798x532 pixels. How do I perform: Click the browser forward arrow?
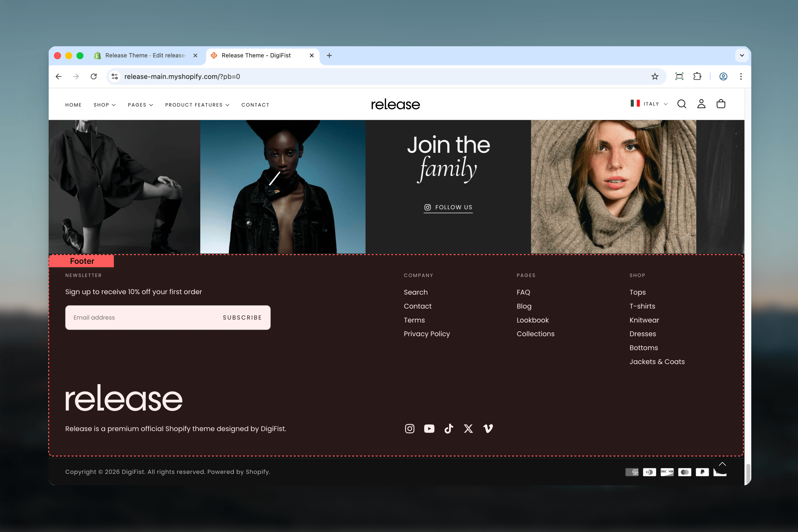(76, 76)
